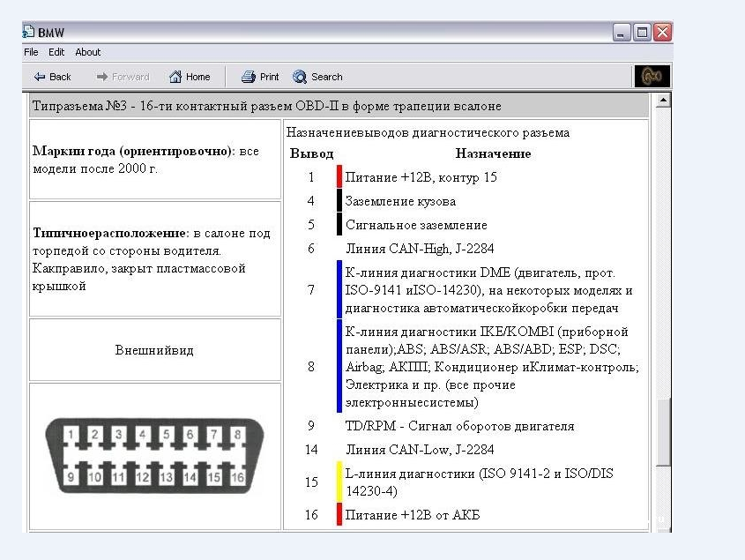
Task: Minimize the BMW window
Action: (621, 33)
